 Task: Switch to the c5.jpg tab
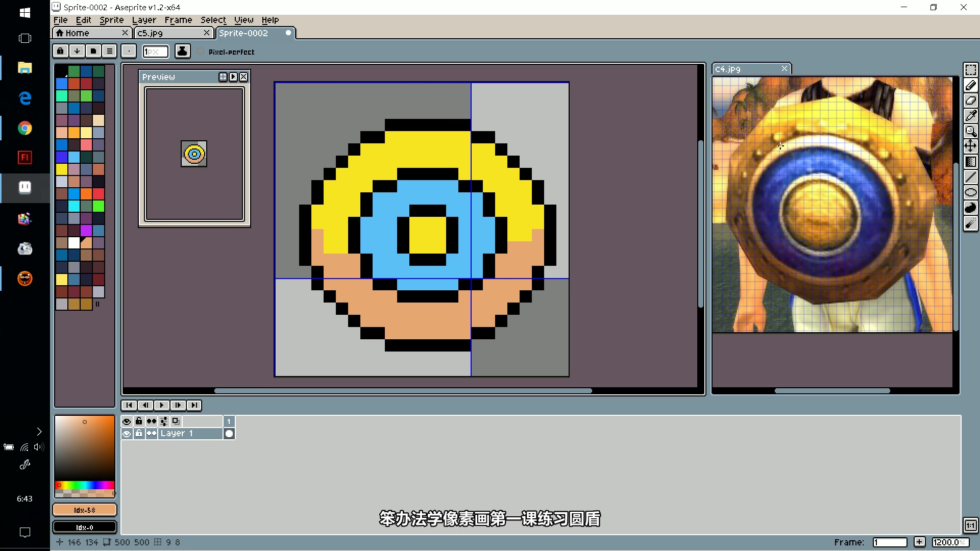[150, 33]
